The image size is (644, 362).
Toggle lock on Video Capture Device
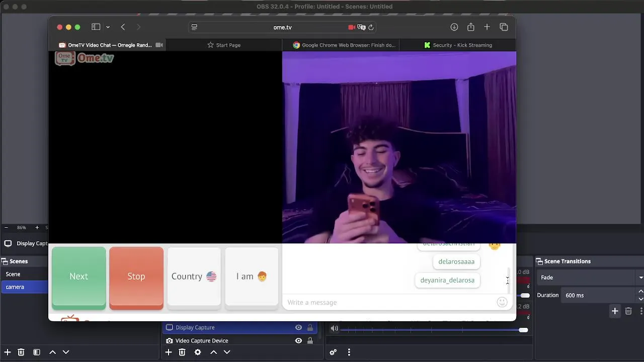coord(310,340)
